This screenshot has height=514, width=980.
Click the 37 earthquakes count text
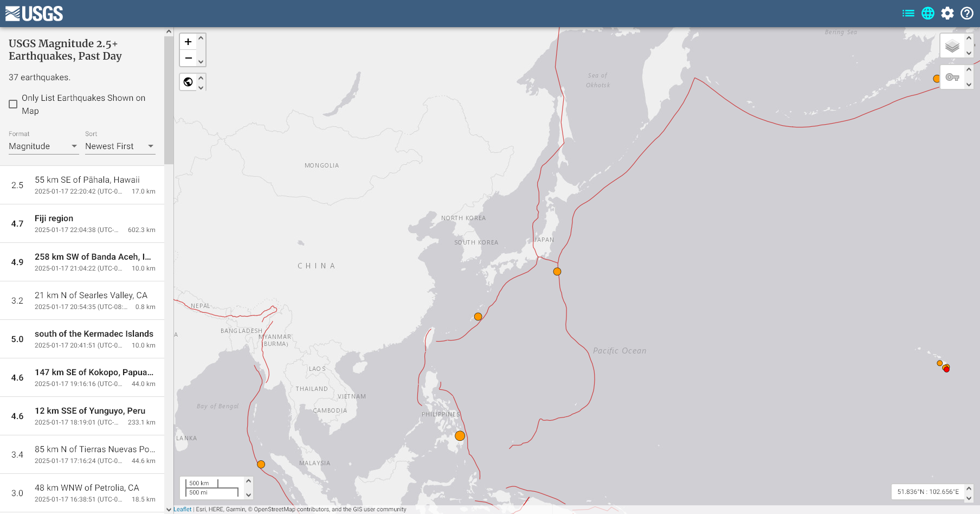[40, 78]
